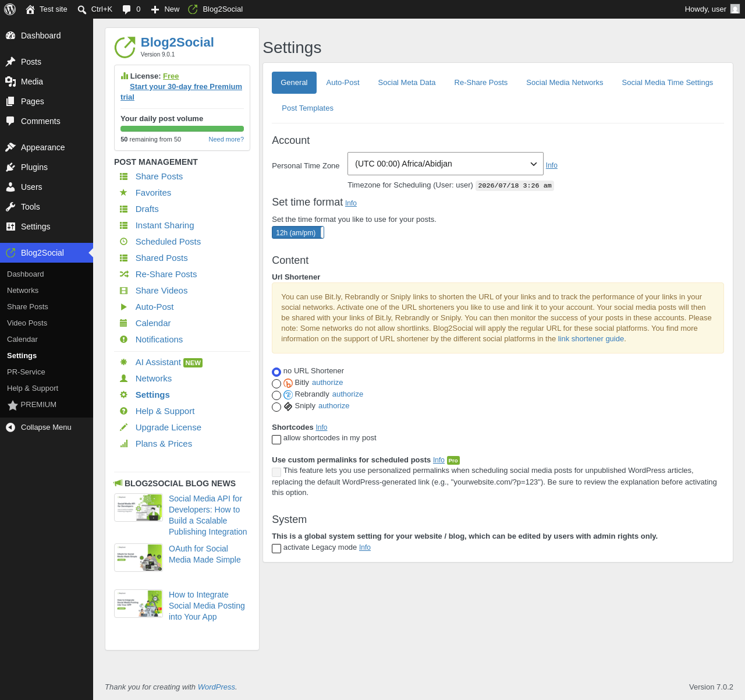Open the Social Media API for Developers thumbnail
745x700 pixels.
[x=139, y=508]
